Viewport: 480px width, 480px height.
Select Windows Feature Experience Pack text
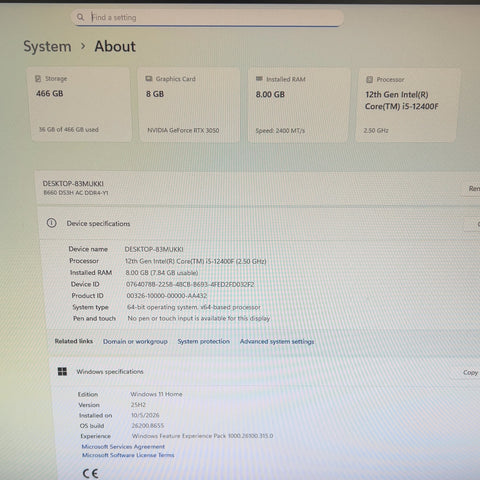(202, 436)
